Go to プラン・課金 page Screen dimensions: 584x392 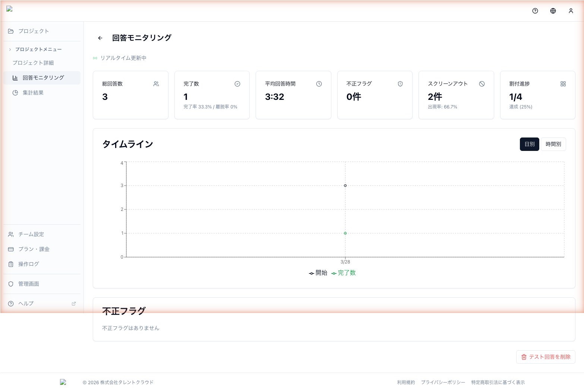coord(34,249)
